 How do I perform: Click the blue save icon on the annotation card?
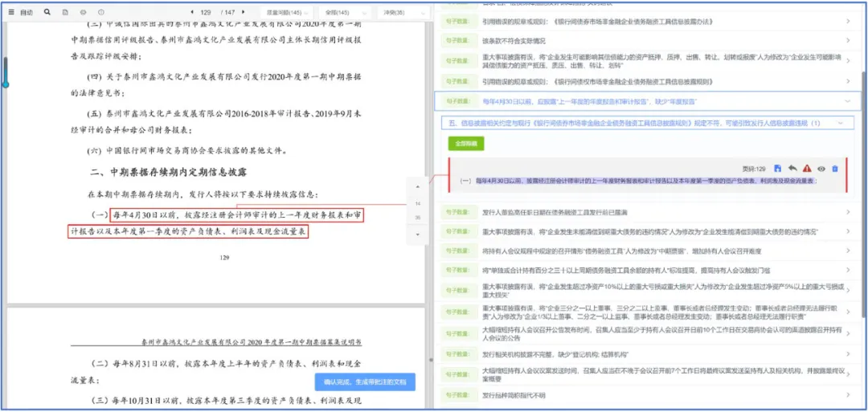coord(777,169)
